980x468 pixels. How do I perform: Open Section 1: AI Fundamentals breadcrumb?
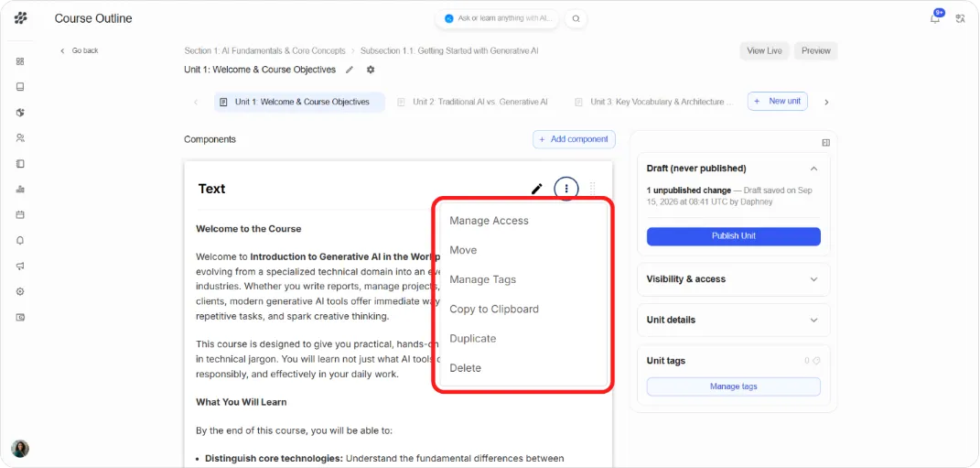click(x=265, y=51)
